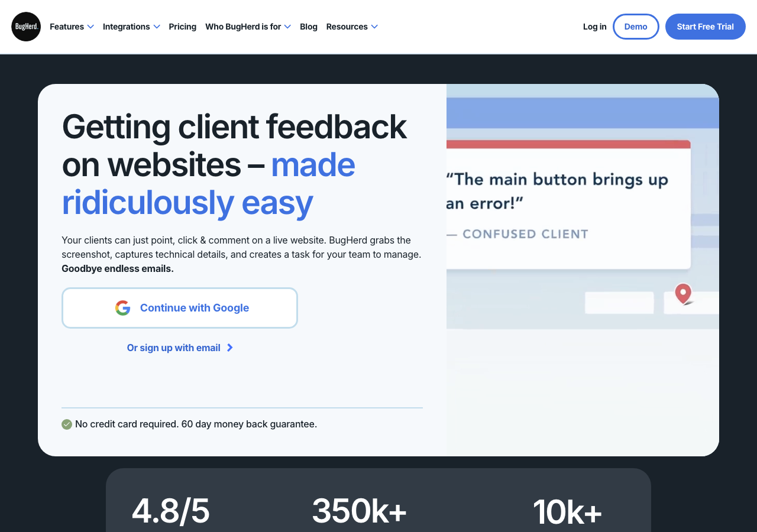This screenshot has height=532, width=757.
Task: Click the red map pin marker icon
Action: click(683, 293)
